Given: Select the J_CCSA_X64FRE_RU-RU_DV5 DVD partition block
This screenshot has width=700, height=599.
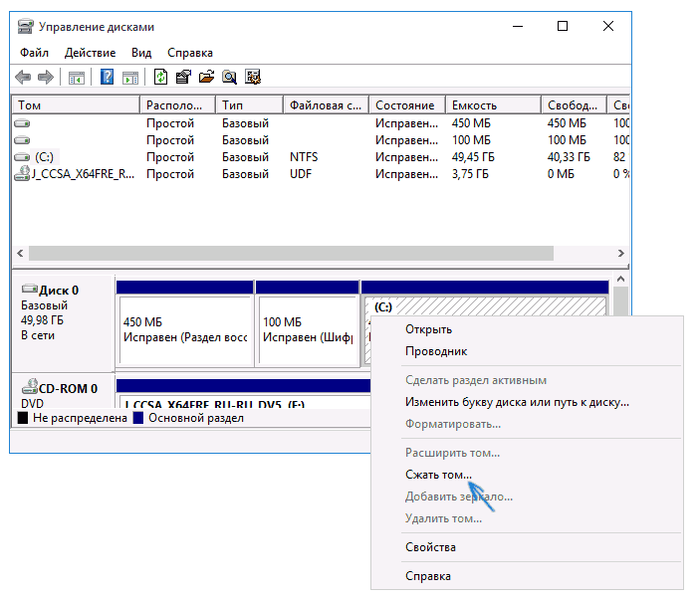Looking at the screenshot, I should 243,393.
